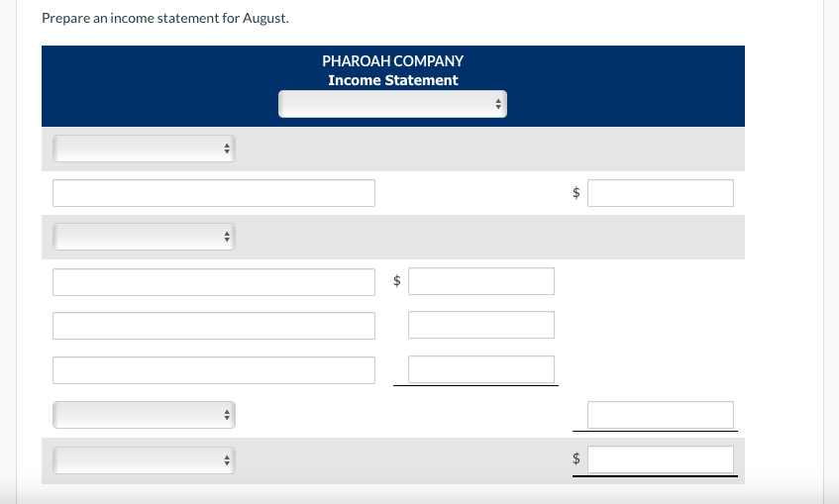Click the final double-underlined dollar amount field
This screenshot has width=839, height=504.
click(x=661, y=459)
